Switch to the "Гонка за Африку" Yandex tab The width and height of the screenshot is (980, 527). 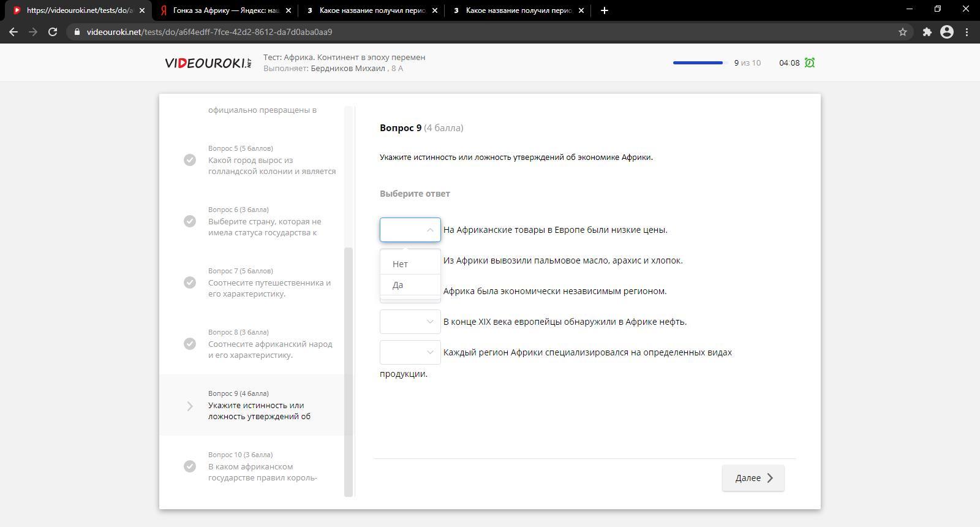[225, 10]
